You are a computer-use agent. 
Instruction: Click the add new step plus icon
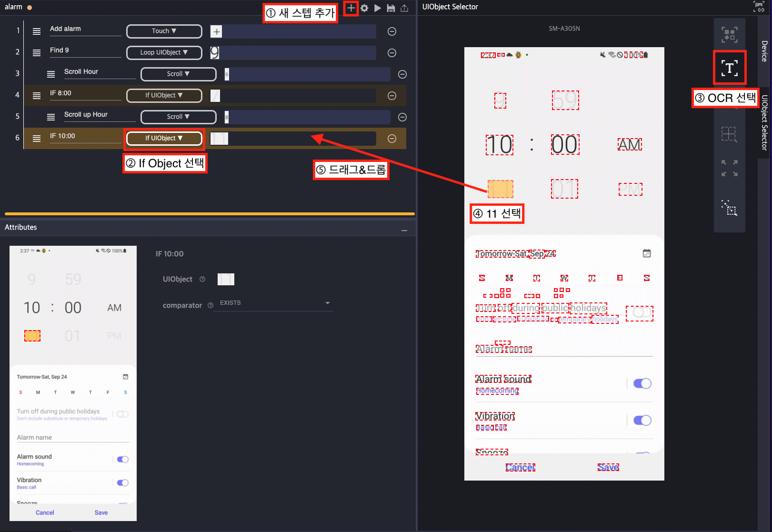tap(351, 8)
